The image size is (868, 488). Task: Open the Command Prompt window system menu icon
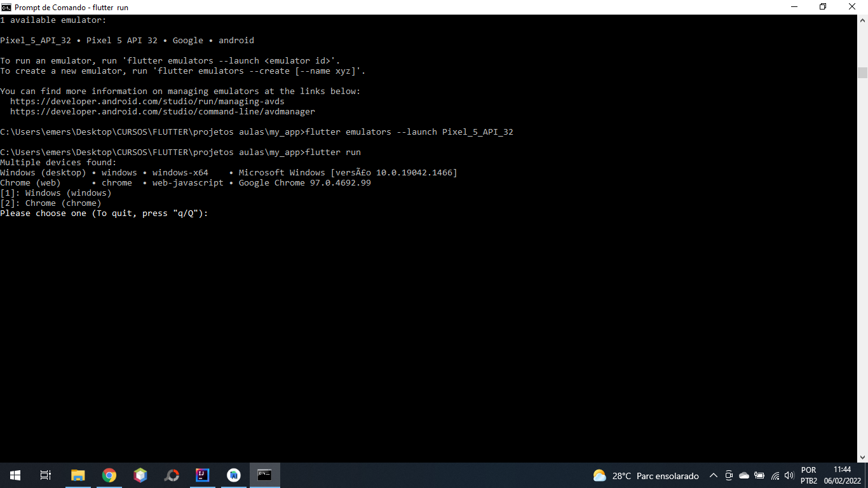click(6, 7)
